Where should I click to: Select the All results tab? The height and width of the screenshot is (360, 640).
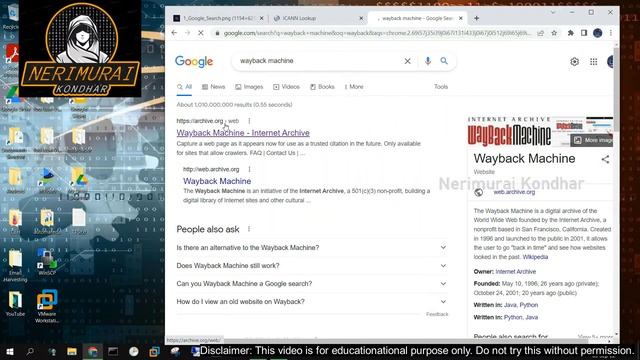[184, 87]
